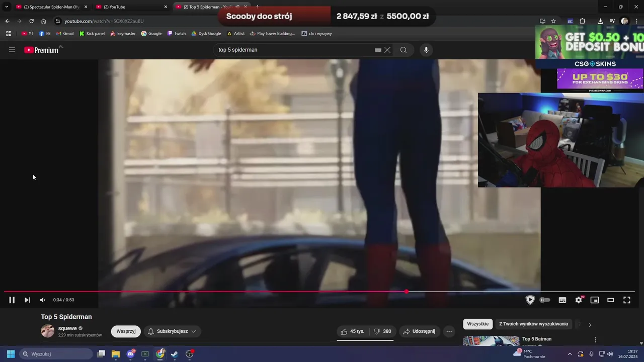Image resolution: width=644 pixels, height=362 pixels.
Task: Open a new browser tab
Action: (x=258, y=7)
